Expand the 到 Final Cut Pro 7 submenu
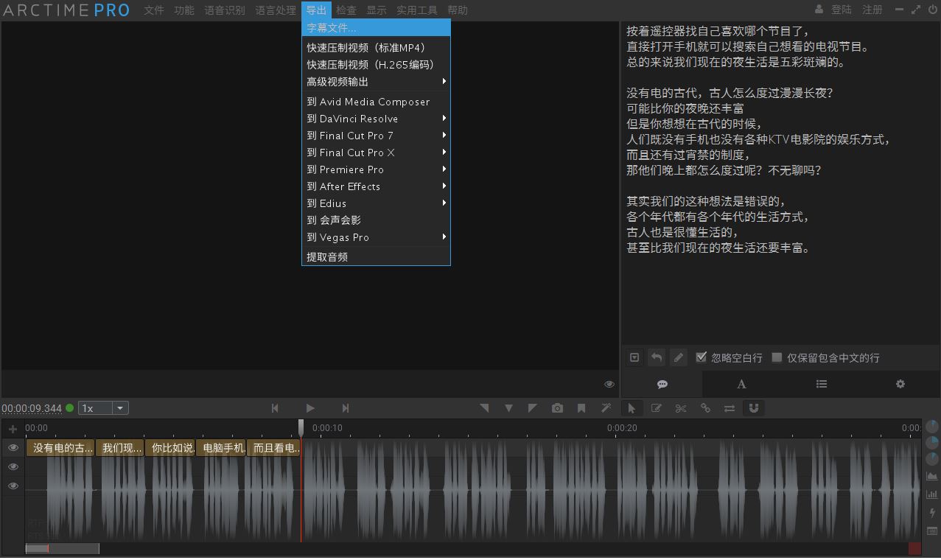The image size is (941, 560). (376, 136)
